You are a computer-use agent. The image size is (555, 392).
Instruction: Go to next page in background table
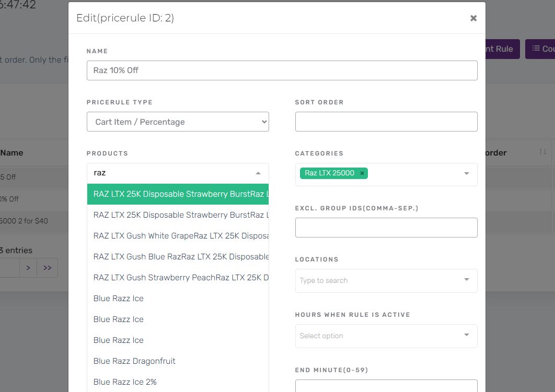pos(28,268)
